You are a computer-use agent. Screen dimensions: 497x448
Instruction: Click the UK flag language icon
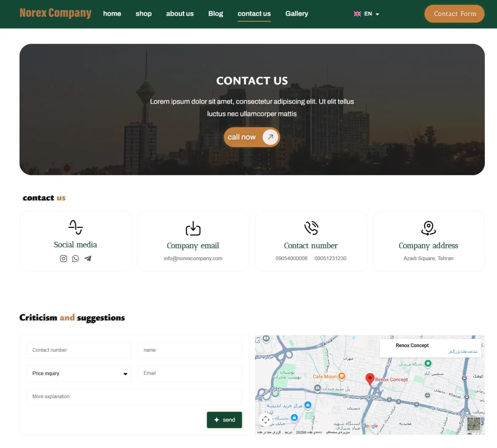pos(357,14)
